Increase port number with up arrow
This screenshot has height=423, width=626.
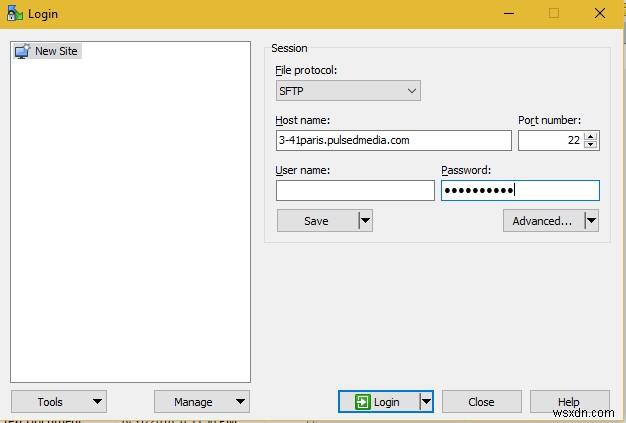click(590, 136)
